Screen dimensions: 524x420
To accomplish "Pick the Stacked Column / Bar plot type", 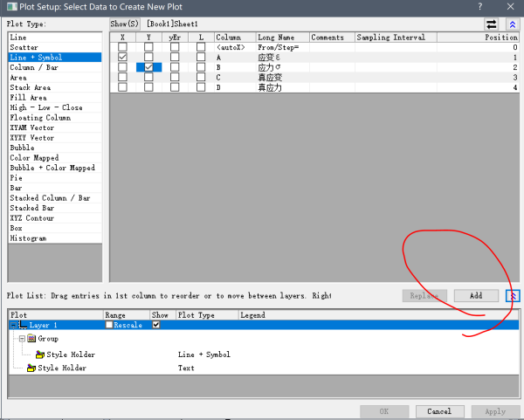I will click(x=55, y=198).
